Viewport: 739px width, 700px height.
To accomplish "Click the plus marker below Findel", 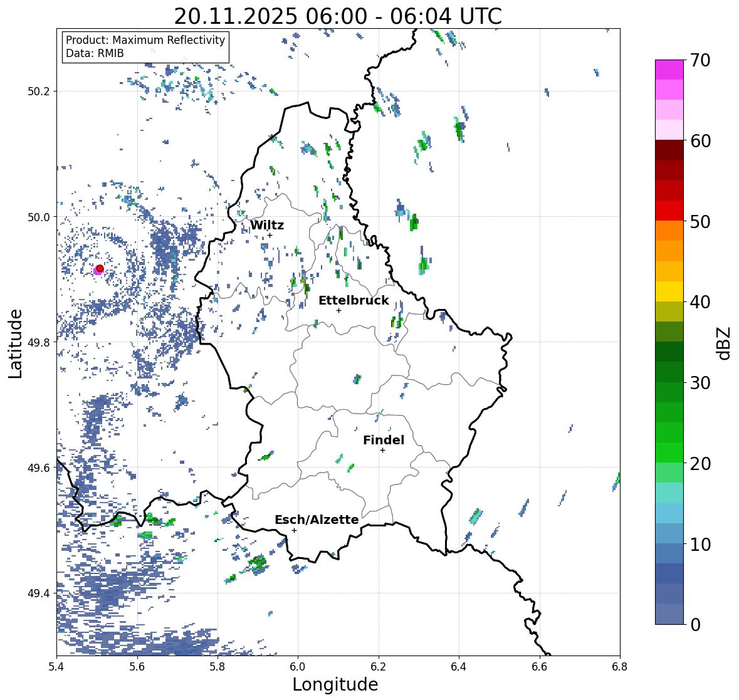I will (x=383, y=451).
